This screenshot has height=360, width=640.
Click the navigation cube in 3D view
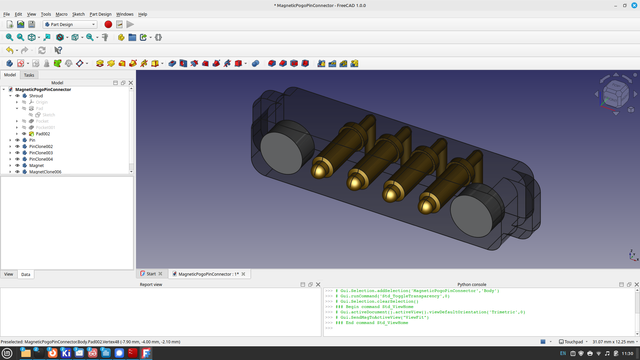[x=616, y=93]
